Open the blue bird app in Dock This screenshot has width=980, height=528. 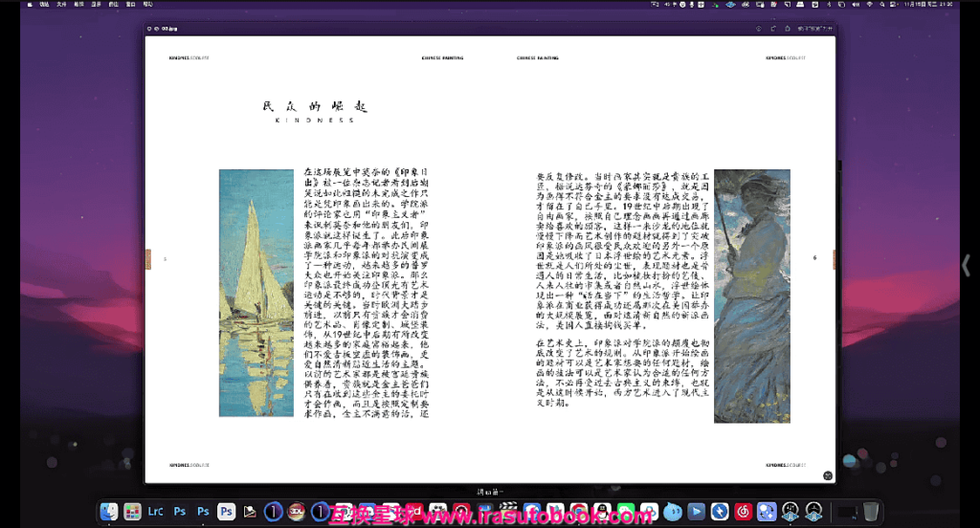673,512
